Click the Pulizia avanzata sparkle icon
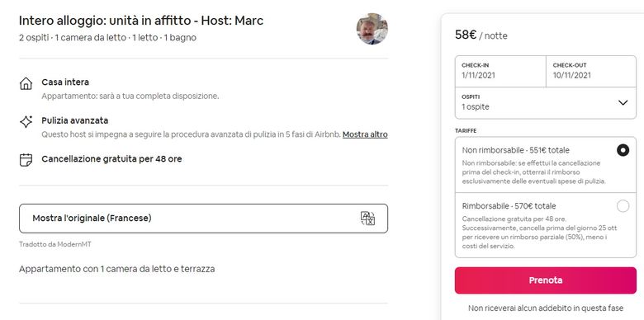 (x=26, y=121)
